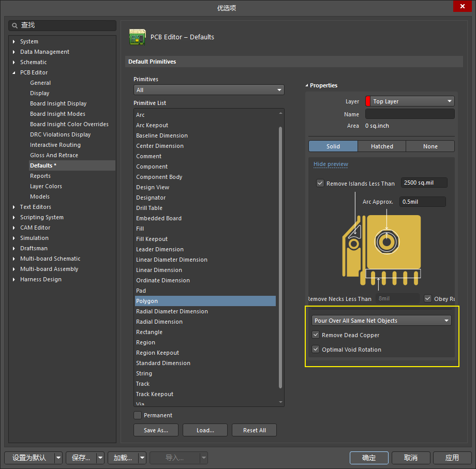
Task: Expand the Data Management tree node
Action: coord(14,52)
